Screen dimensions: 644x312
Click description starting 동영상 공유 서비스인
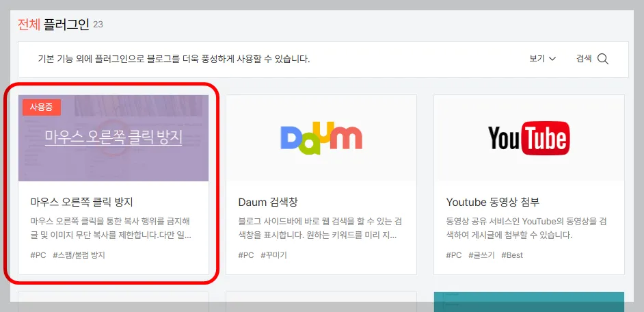[526, 229]
